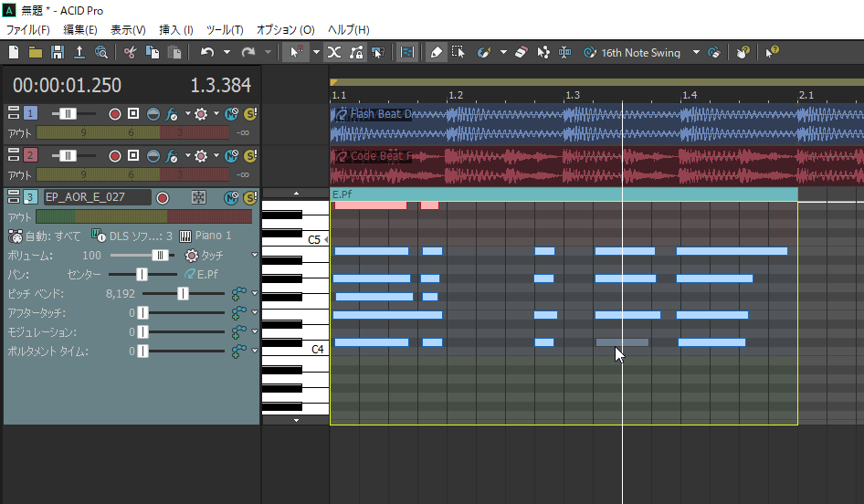Open the 16th Note Swing groove dropdown

pyautogui.click(x=696, y=52)
